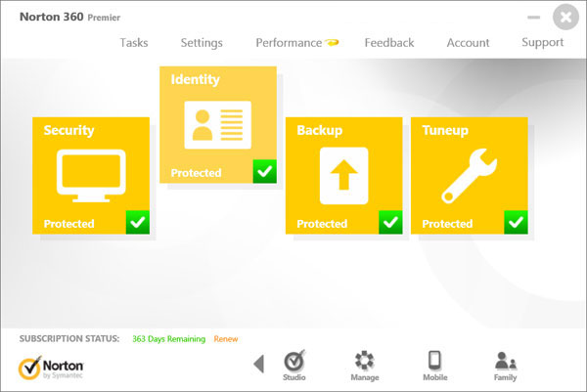
Task: Click Protected status on Backup tile
Action: [322, 224]
